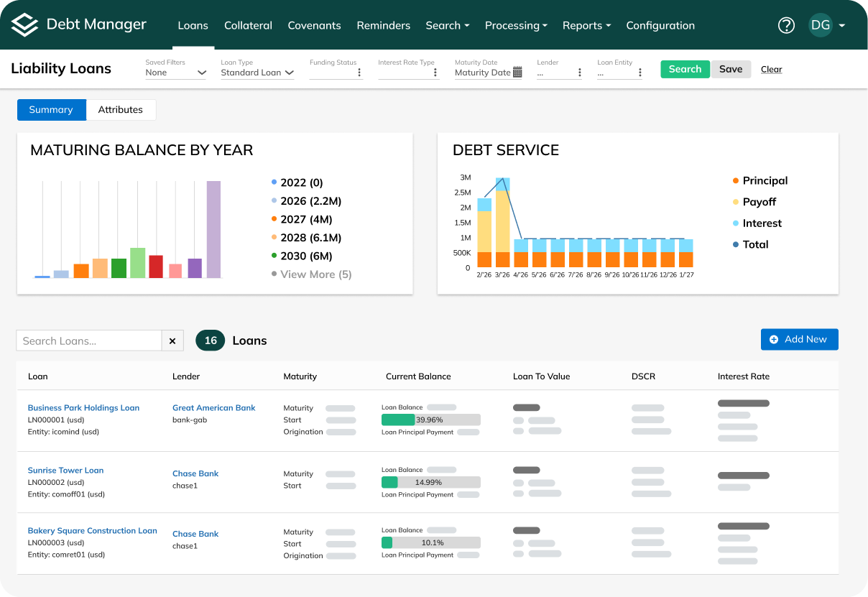Click the Interest Rate column header

point(744,376)
